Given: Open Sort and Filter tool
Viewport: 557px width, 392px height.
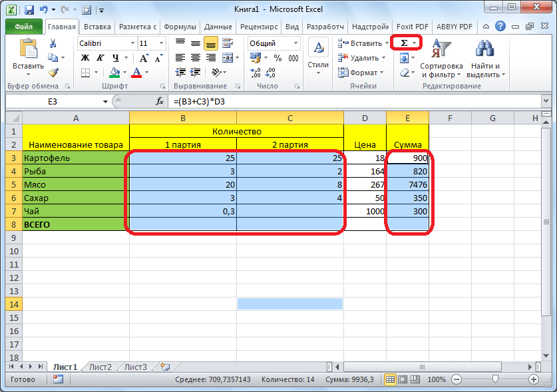Looking at the screenshot, I should click(x=441, y=59).
